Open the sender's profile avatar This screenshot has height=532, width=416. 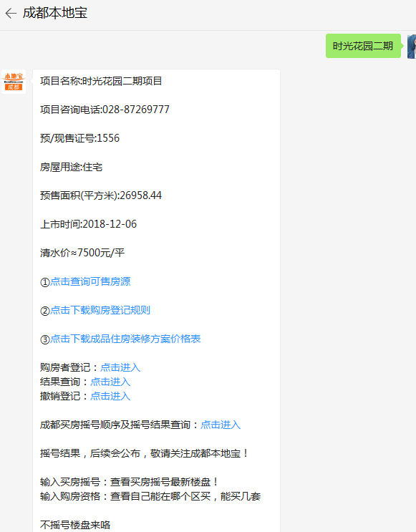pyautogui.click(x=412, y=46)
